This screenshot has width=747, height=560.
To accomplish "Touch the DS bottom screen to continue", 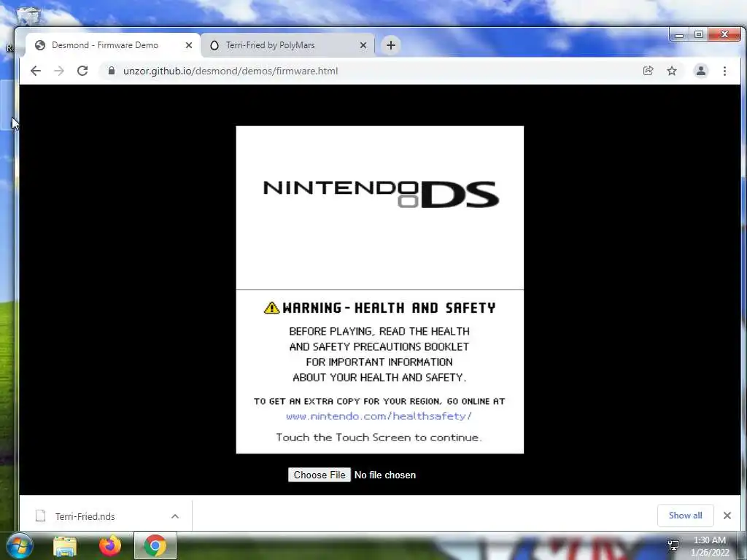I will click(379, 371).
